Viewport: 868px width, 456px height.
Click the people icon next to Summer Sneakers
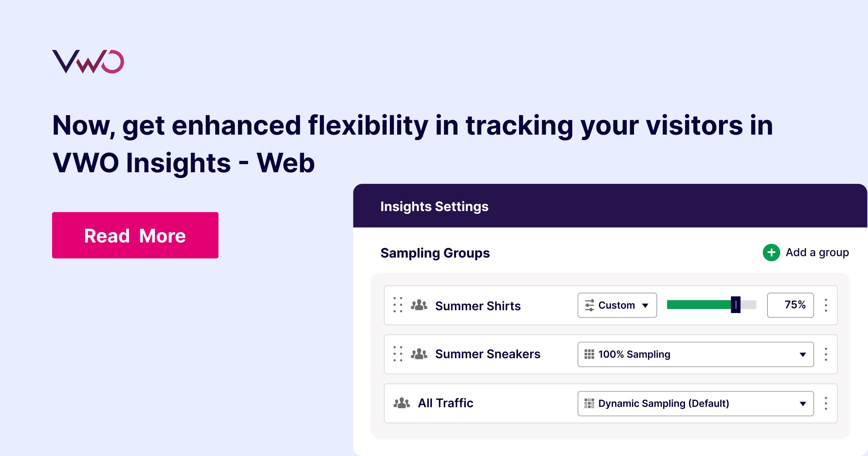(x=419, y=354)
